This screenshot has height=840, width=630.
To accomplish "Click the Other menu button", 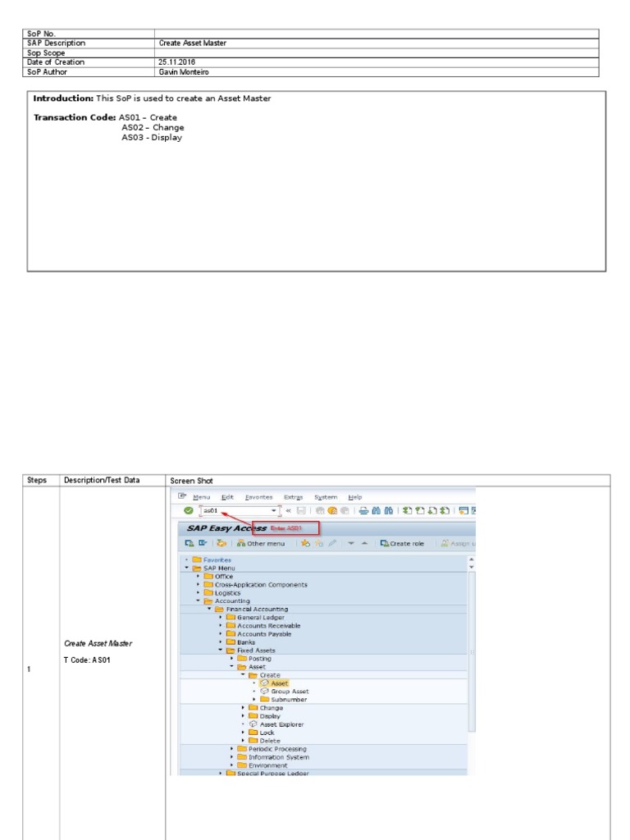I will [261, 543].
